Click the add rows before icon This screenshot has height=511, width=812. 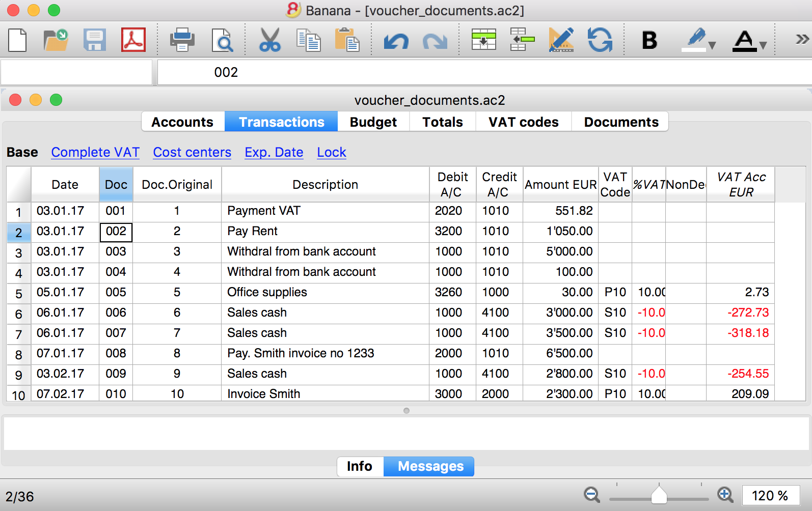point(522,40)
